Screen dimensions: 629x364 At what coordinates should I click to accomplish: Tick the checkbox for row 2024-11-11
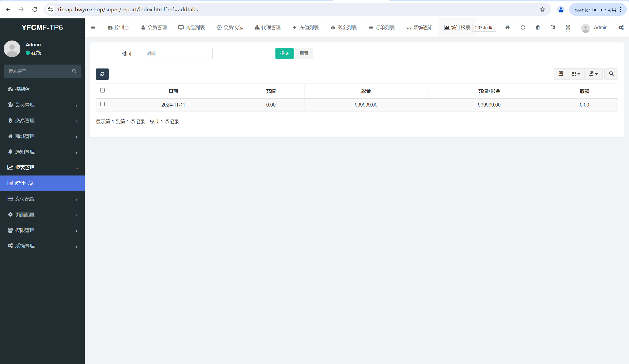102,104
